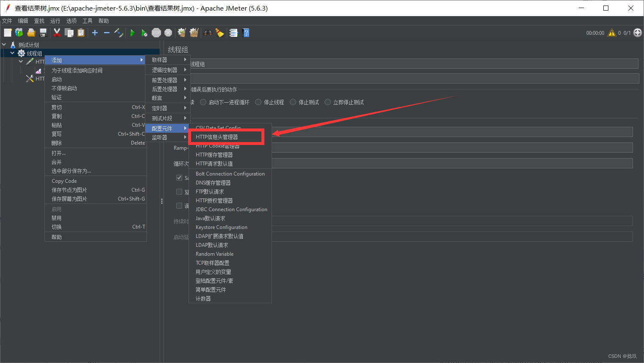Open the 后置处理器 submenu

coord(168,89)
